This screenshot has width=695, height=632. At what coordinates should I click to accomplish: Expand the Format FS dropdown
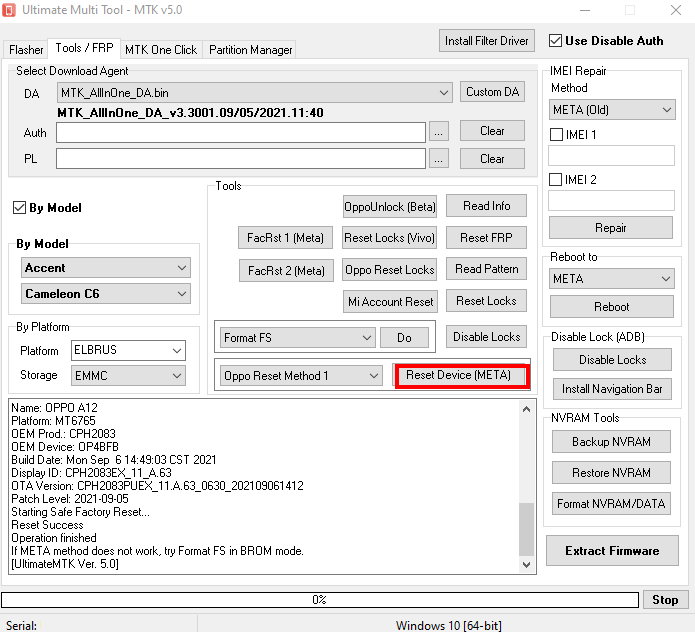pos(298,338)
